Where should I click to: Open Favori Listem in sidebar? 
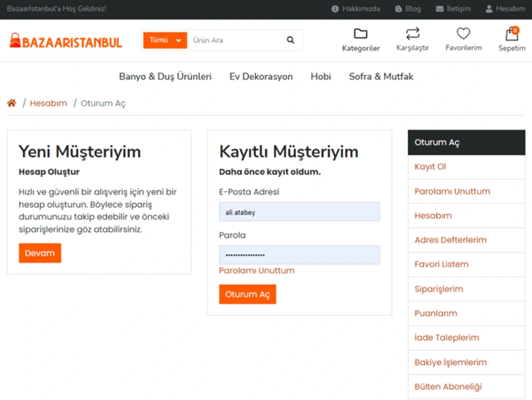coord(466,265)
